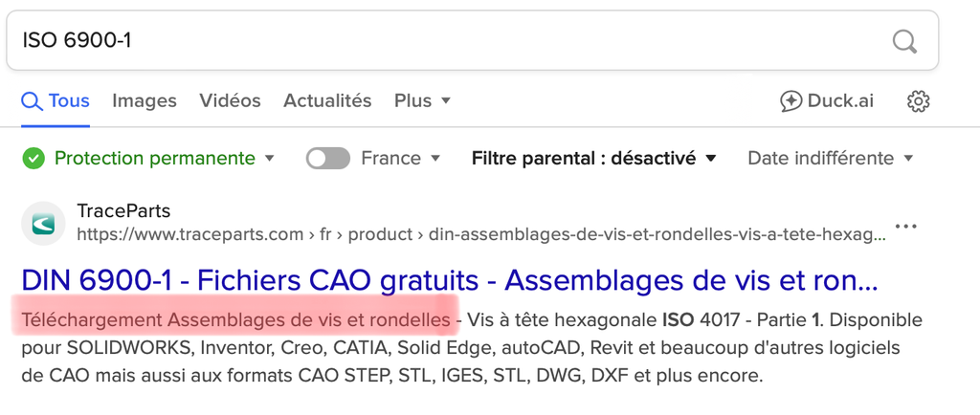Image resolution: width=980 pixels, height=415 pixels.
Task: Open the settings gear icon
Action: 918,101
